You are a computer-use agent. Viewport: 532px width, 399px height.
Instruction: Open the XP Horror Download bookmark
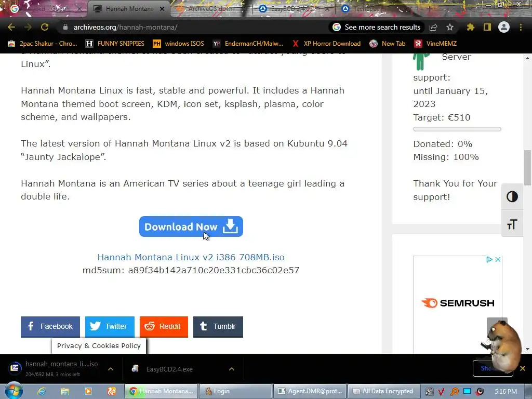point(326,44)
